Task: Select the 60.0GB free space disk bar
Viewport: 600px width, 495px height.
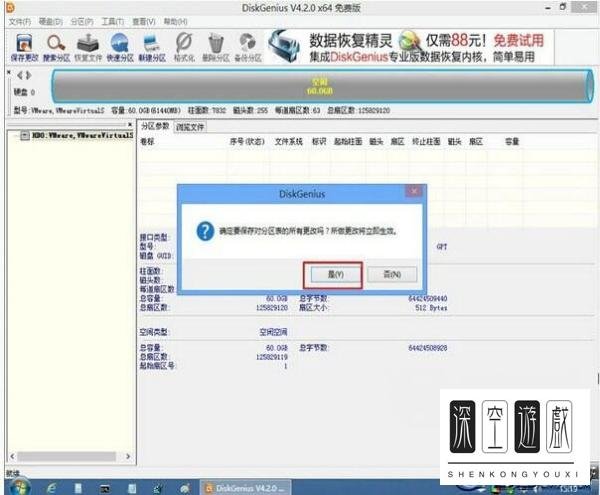Action: tap(323, 86)
